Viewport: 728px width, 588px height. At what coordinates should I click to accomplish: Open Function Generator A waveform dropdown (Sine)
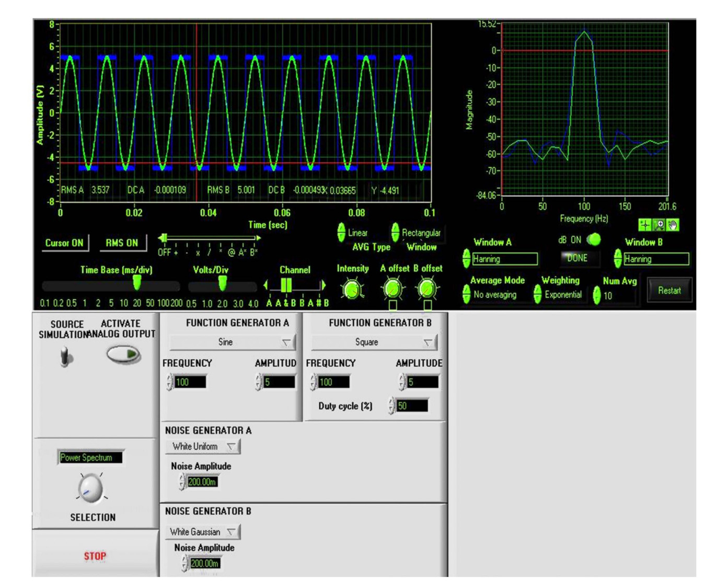point(233,342)
